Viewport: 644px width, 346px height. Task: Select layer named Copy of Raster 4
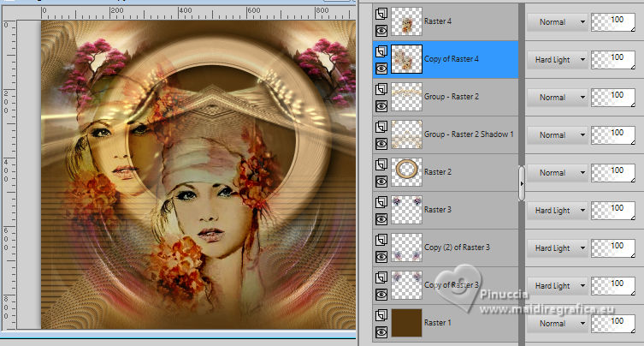(452, 59)
